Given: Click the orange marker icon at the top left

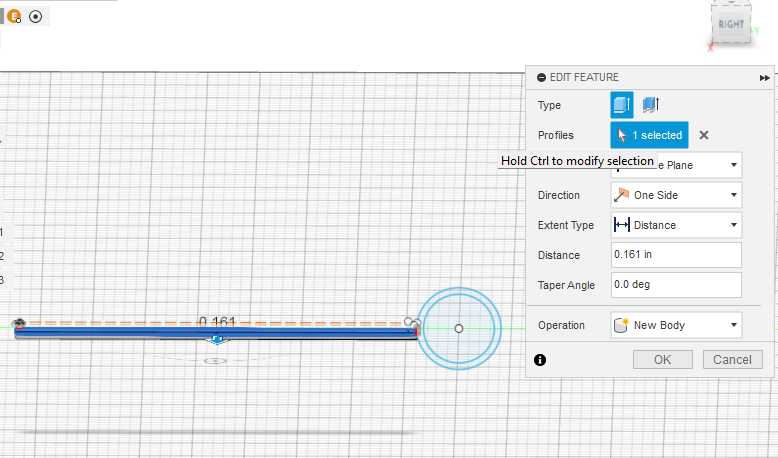Looking at the screenshot, I should tap(14, 16).
